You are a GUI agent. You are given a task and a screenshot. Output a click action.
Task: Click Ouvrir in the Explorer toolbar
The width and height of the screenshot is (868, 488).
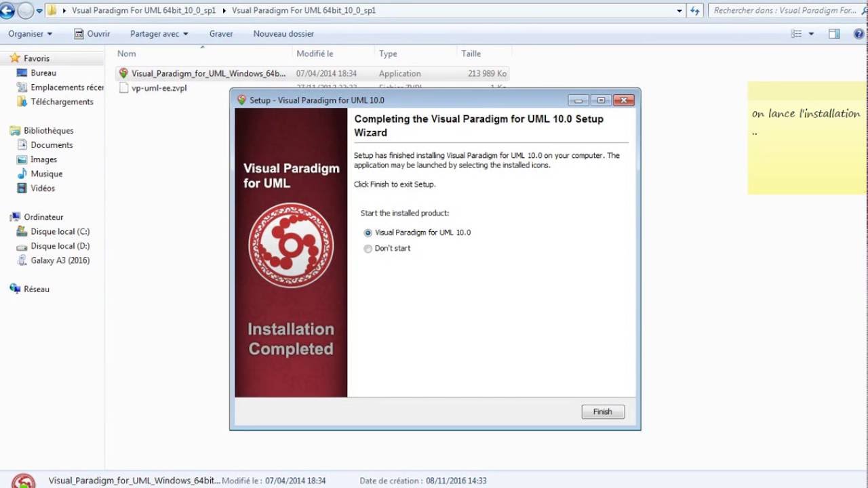pyautogui.click(x=92, y=33)
